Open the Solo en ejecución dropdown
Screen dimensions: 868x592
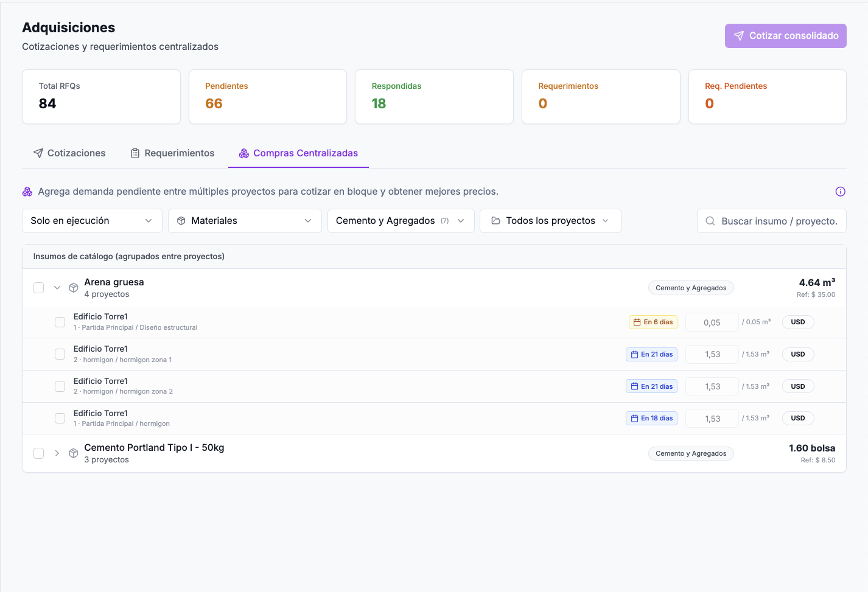pyautogui.click(x=92, y=221)
